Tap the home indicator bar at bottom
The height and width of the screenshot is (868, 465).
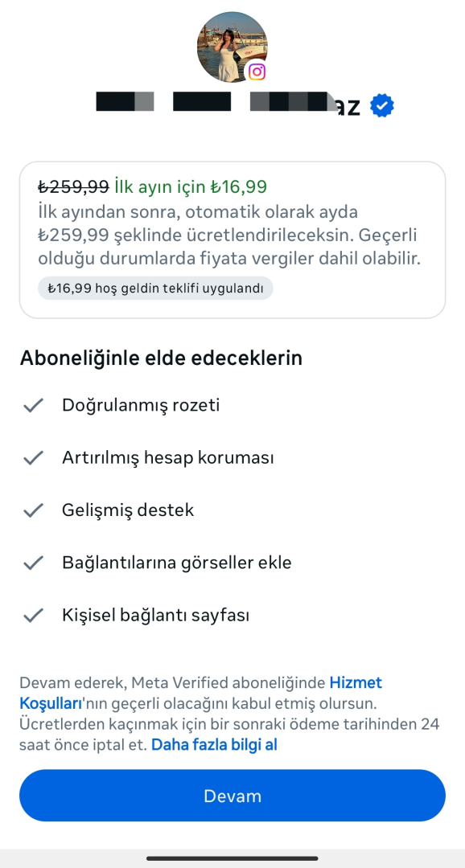[x=232, y=858]
